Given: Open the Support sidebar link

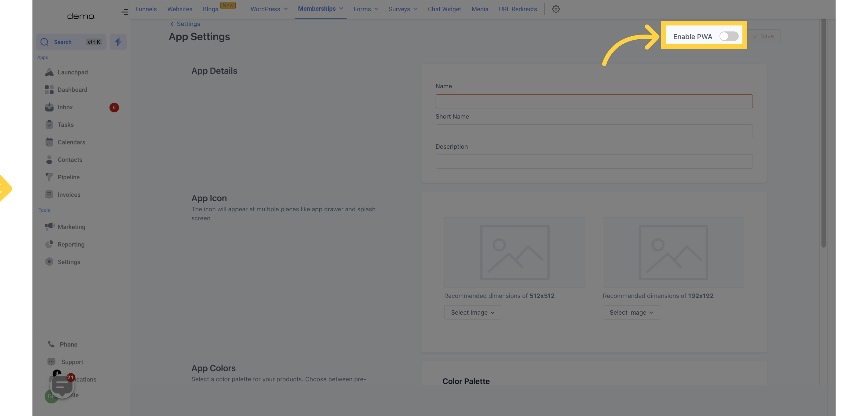Looking at the screenshot, I should click(72, 362).
